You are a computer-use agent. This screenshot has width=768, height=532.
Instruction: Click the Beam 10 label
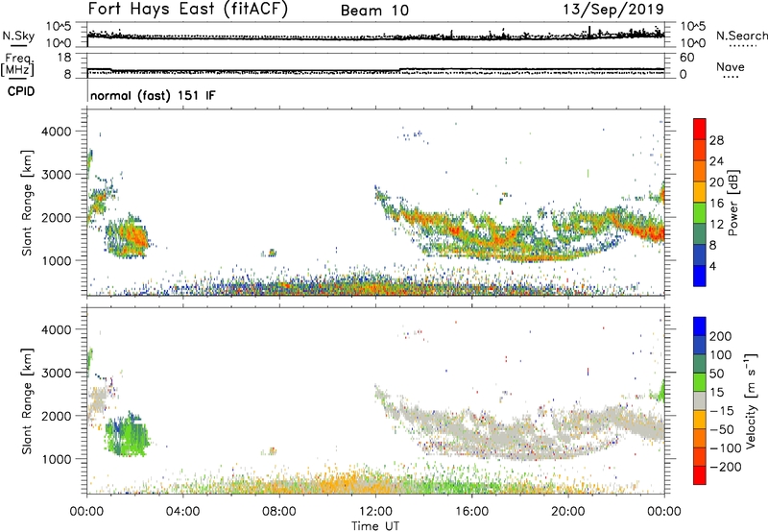(x=374, y=11)
